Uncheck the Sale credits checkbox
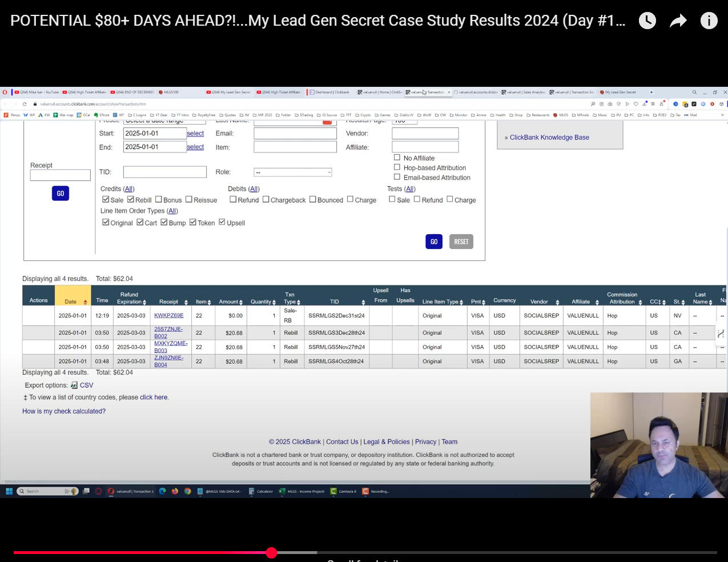 coord(106,199)
